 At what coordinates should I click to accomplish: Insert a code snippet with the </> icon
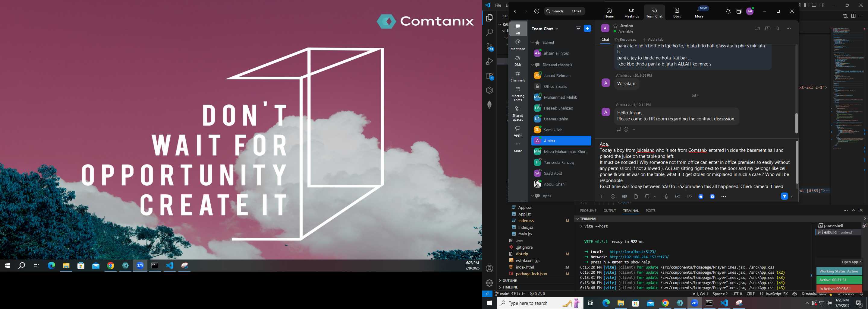click(x=689, y=196)
